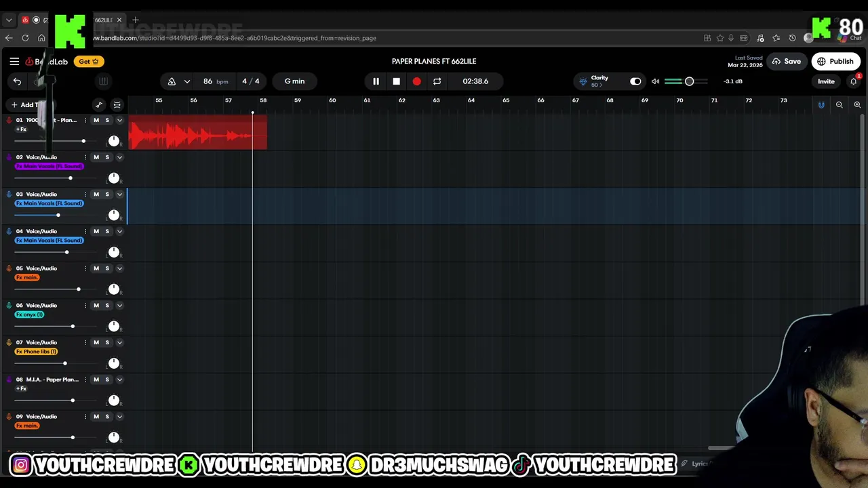Open the 4/4 time signature selector
Screen dimensions: 868x488
pos(251,81)
